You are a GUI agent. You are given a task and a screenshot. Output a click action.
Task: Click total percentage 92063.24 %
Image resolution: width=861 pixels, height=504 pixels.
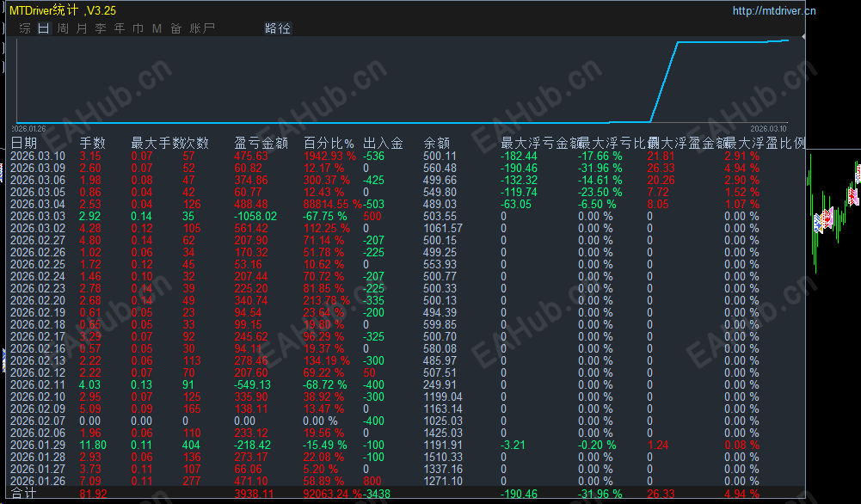coord(333,495)
